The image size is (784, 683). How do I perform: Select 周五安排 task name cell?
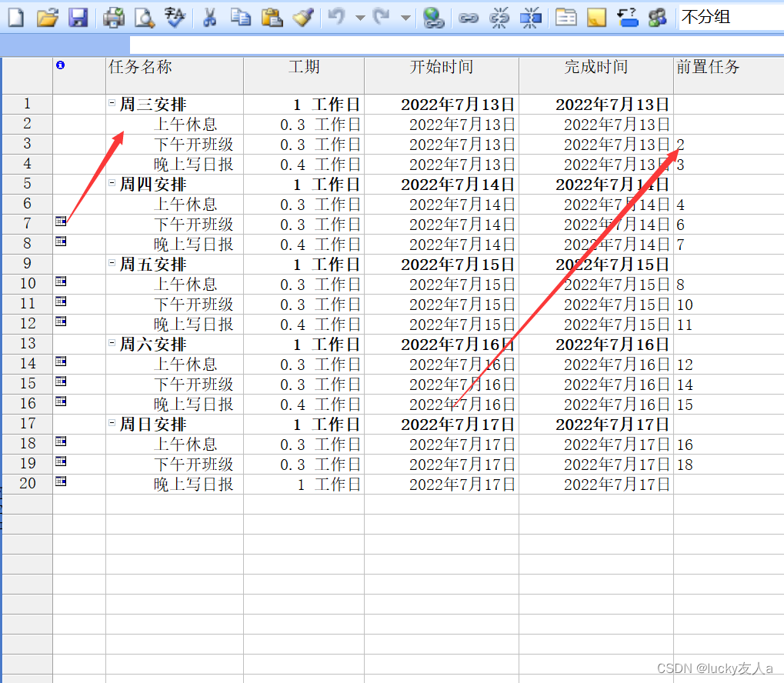[175, 264]
